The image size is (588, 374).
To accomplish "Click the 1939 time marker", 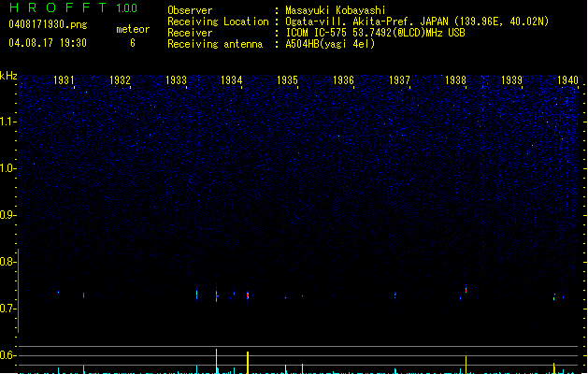I will [511, 80].
